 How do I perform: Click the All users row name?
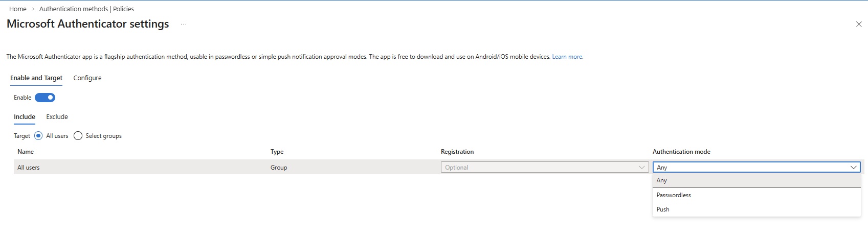click(x=29, y=168)
